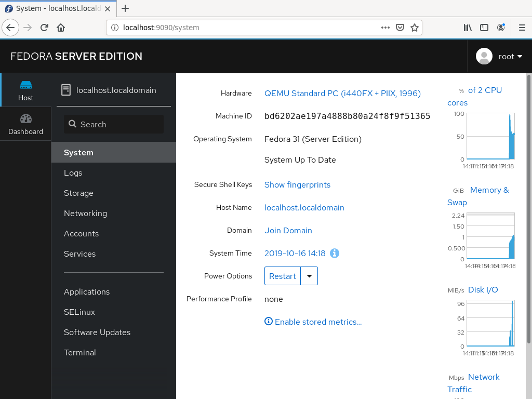Click the localhost.localdomain host icon in sidebar
The image size is (532, 399).
tap(66, 90)
